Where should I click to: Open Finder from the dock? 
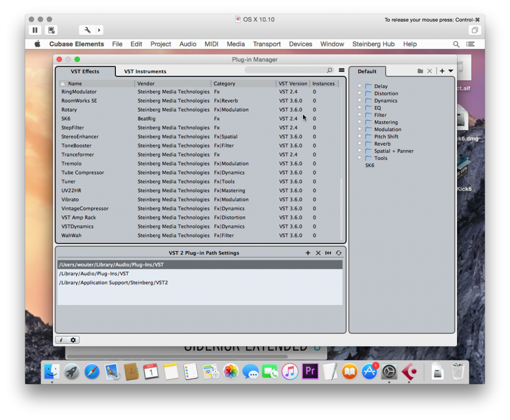coord(52,371)
